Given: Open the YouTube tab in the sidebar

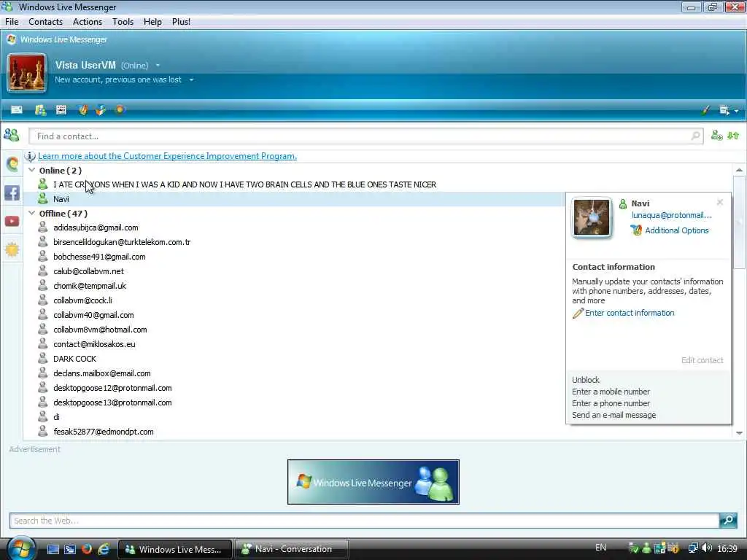Looking at the screenshot, I should coord(12,221).
